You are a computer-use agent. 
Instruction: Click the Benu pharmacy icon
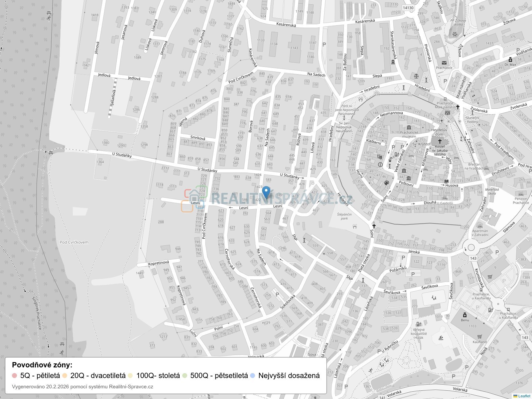tap(465, 315)
